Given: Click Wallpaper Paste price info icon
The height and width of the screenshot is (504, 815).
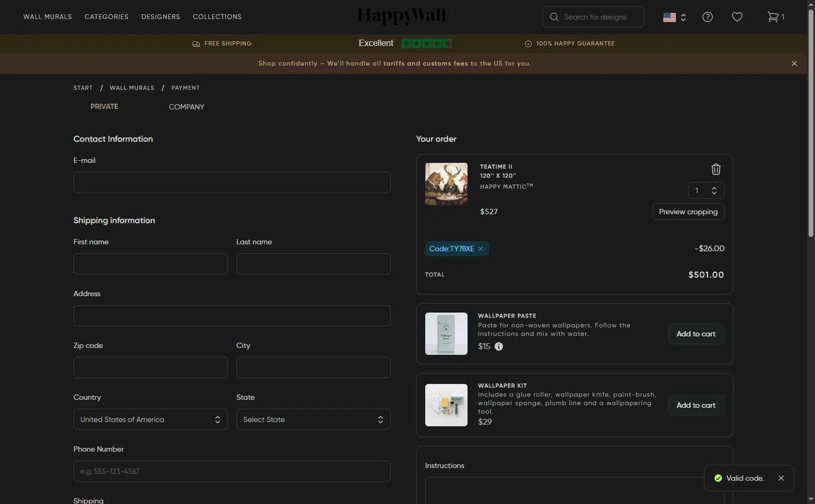Looking at the screenshot, I should point(498,346).
